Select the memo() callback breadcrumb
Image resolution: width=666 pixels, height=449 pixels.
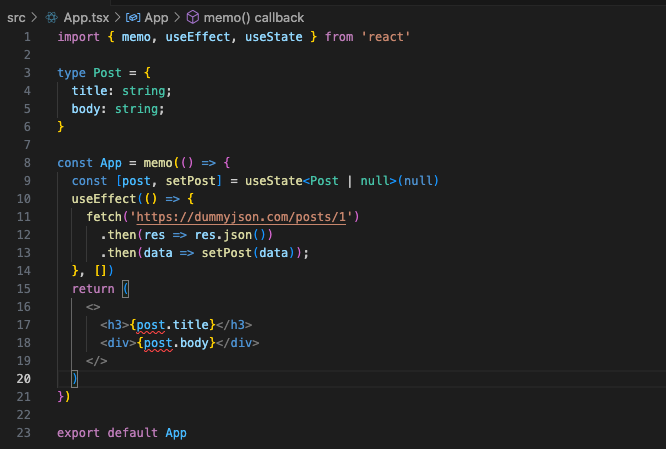254,18
